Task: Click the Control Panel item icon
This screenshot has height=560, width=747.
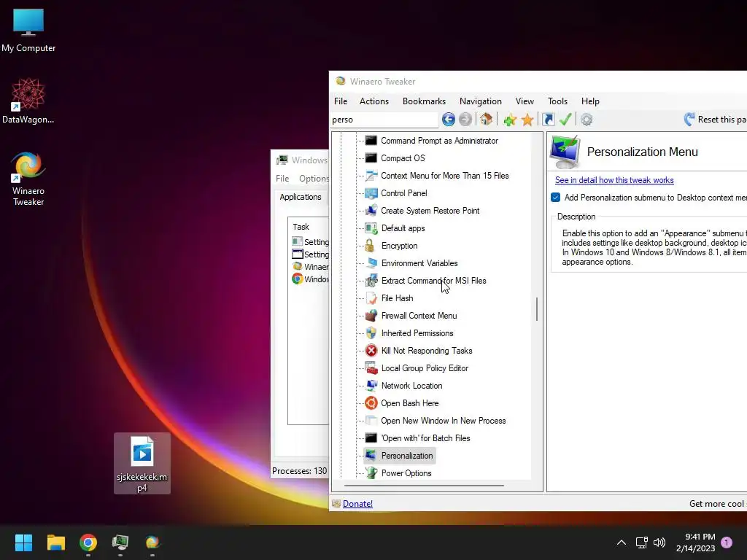Action: tap(371, 192)
